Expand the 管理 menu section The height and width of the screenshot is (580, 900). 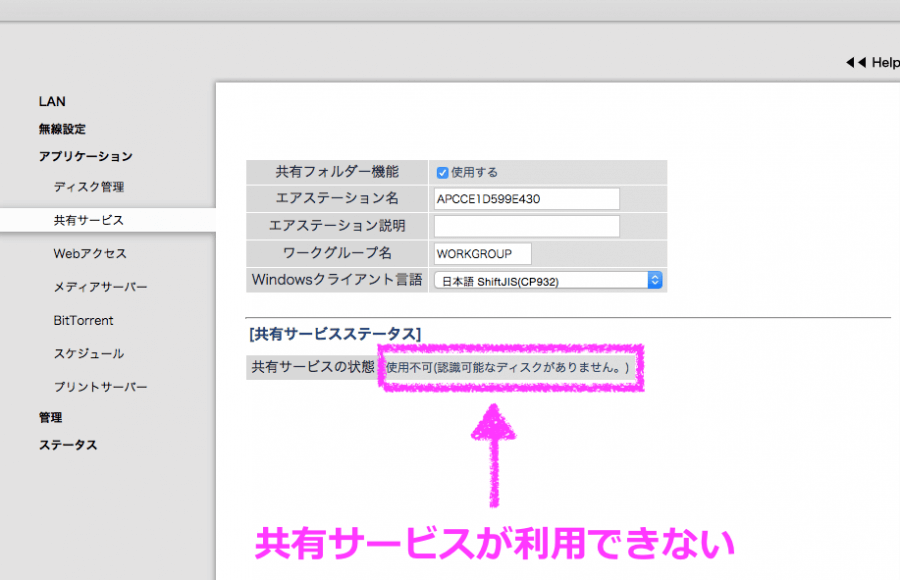[50, 418]
